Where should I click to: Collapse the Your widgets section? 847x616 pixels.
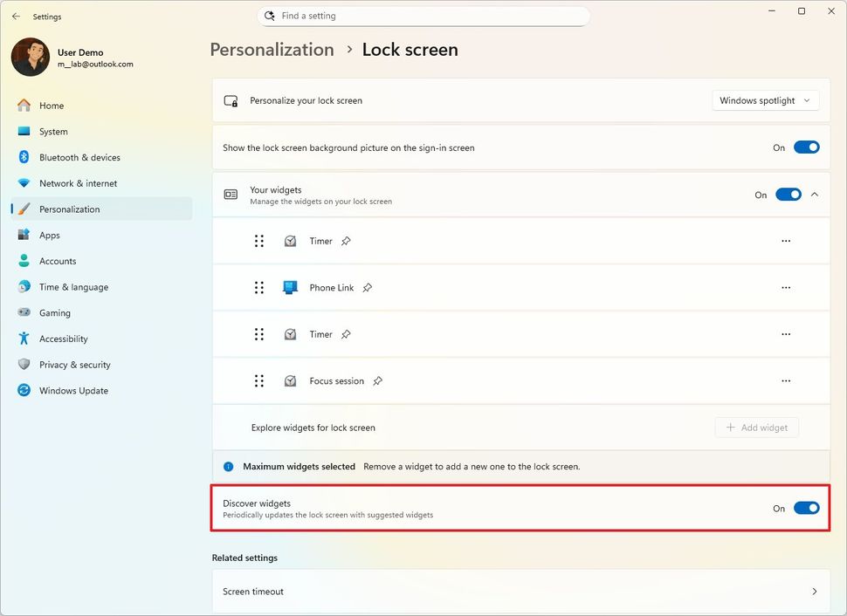coord(815,195)
